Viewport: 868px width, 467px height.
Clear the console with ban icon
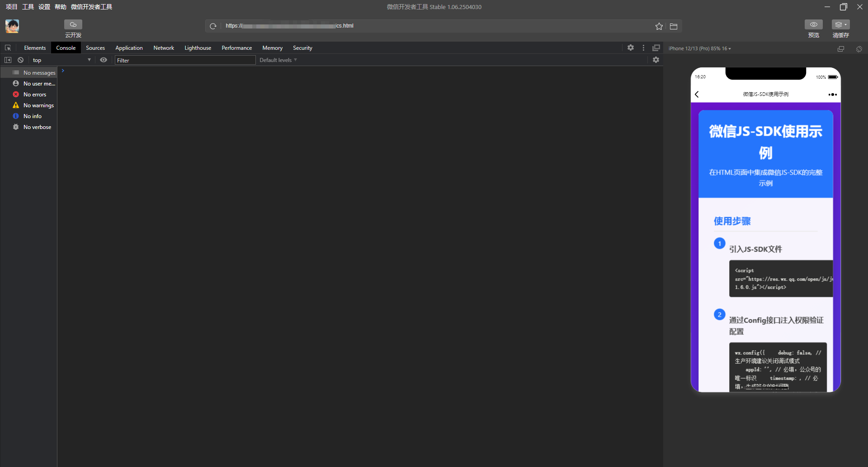(20, 60)
